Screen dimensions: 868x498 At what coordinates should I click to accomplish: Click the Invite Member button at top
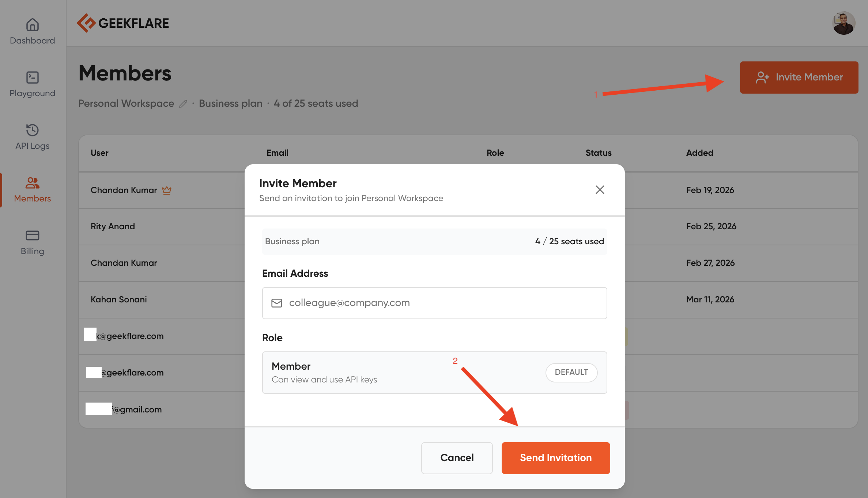(799, 77)
